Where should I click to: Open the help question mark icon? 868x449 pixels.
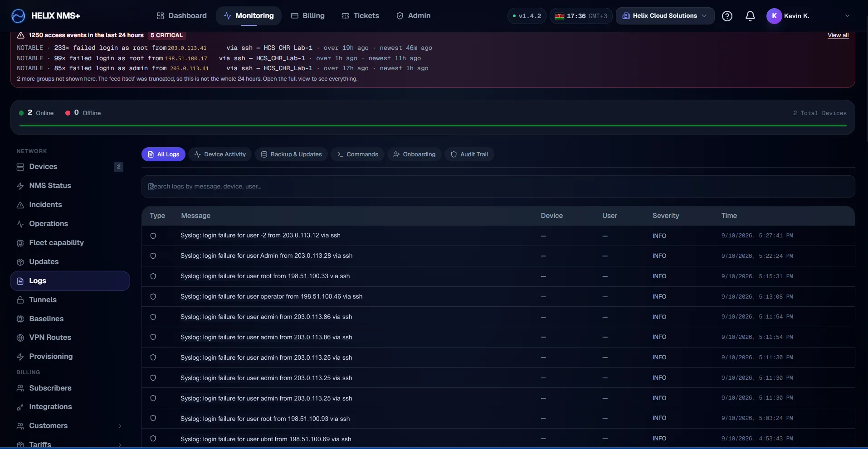(727, 16)
